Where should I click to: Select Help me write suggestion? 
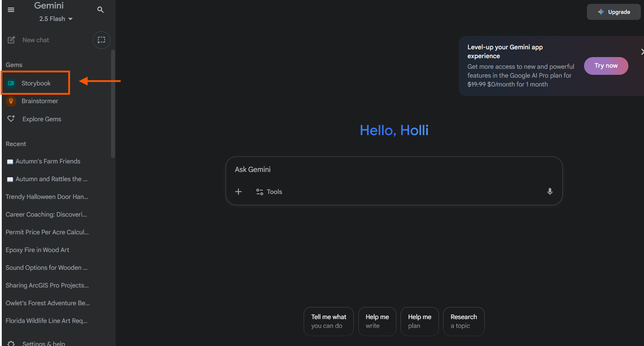click(x=377, y=321)
